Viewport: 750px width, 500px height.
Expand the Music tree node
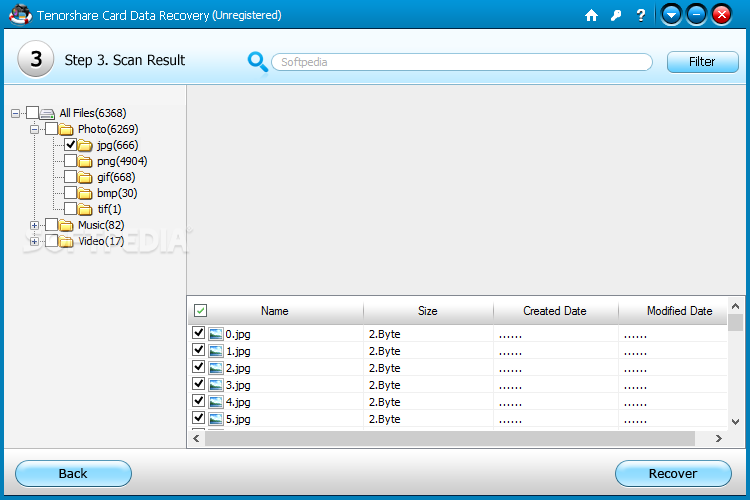pos(34,225)
